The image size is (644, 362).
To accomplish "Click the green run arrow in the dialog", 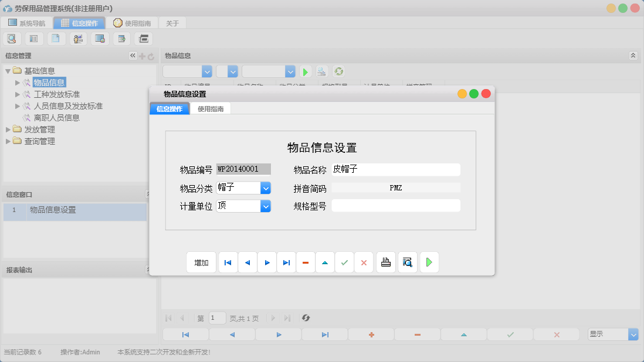I will (x=429, y=262).
